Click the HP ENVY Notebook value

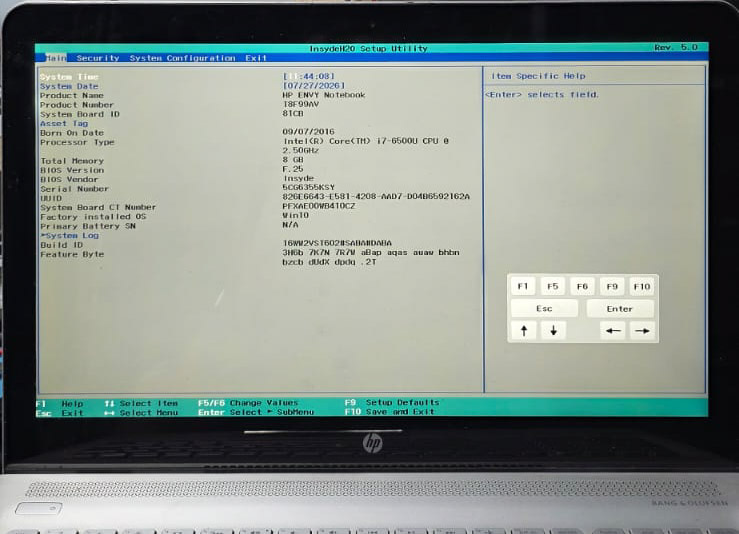324,95
